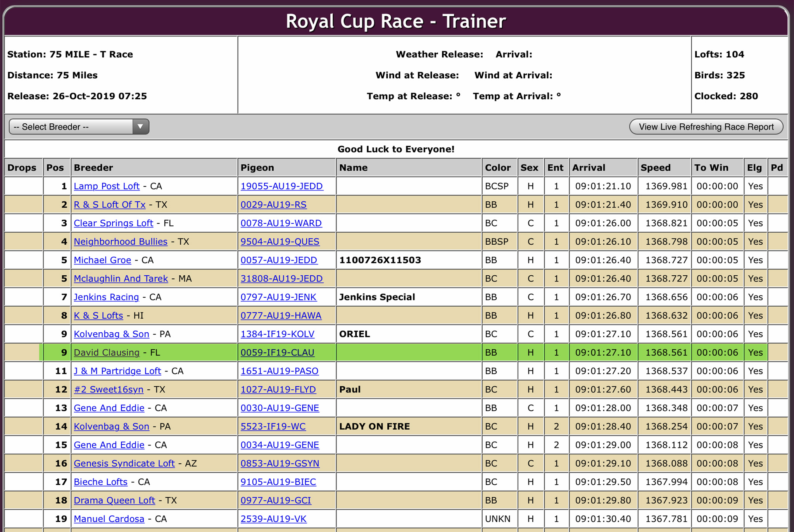Viewport: 794px width, 532px height.
Task: Open Michael Groe breeder link
Action: (102, 260)
